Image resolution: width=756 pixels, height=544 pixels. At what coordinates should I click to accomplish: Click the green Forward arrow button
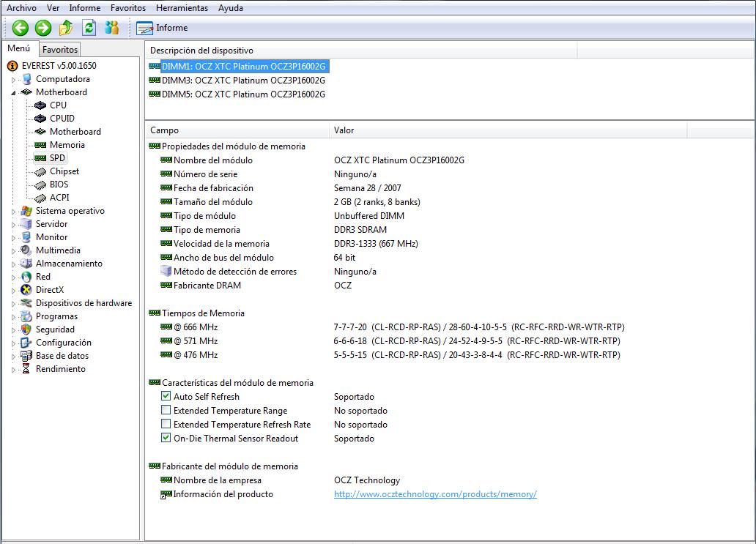click(43, 28)
